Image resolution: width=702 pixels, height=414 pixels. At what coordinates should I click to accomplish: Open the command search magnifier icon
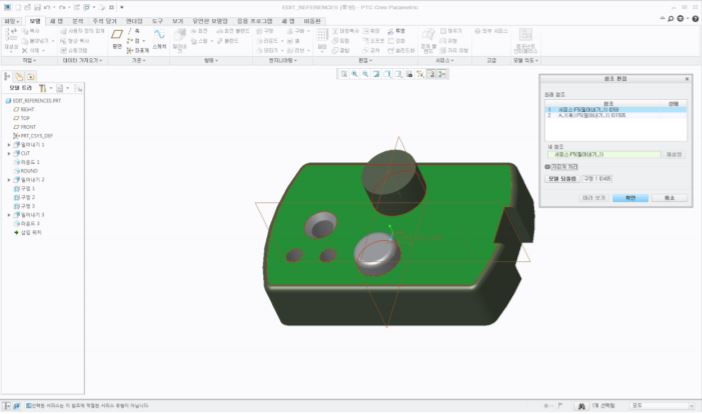(x=671, y=19)
